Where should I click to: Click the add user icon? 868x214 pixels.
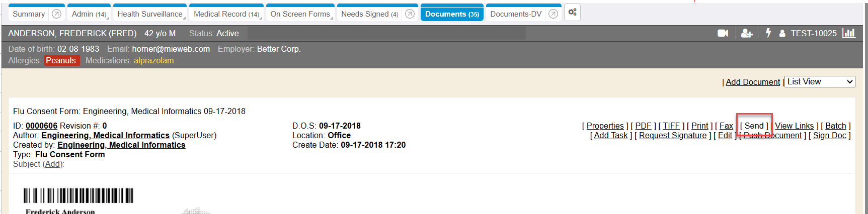tap(747, 33)
